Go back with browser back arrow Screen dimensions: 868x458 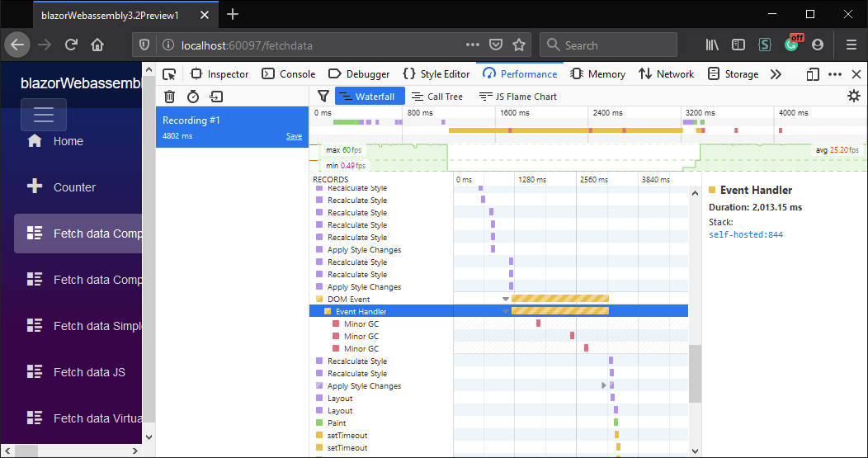[17, 45]
